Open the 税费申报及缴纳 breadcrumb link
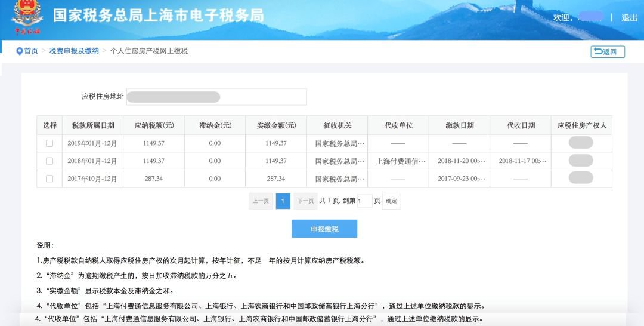Image resolution: width=644 pixels, height=326 pixels. (74, 51)
